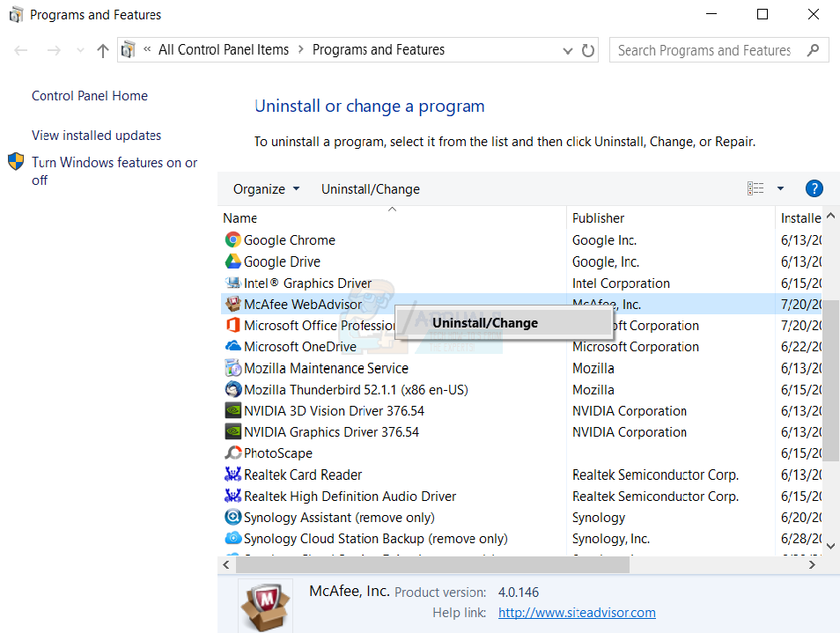The width and height of the screenshot is (840, 633).
Task: Select the Microsoft OneDrive cloud icon
Action: (x=232, y=346)
